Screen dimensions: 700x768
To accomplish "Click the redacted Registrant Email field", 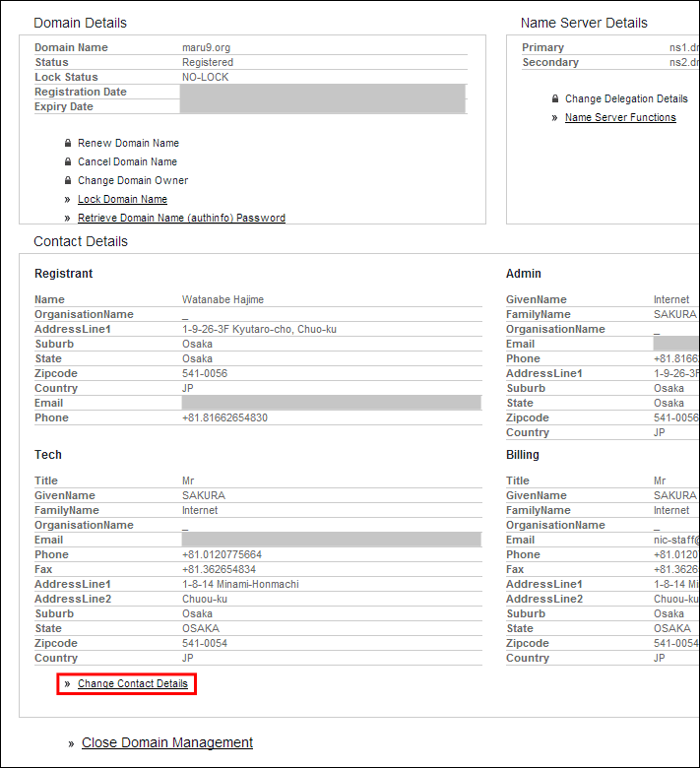I will pos(331,404).
